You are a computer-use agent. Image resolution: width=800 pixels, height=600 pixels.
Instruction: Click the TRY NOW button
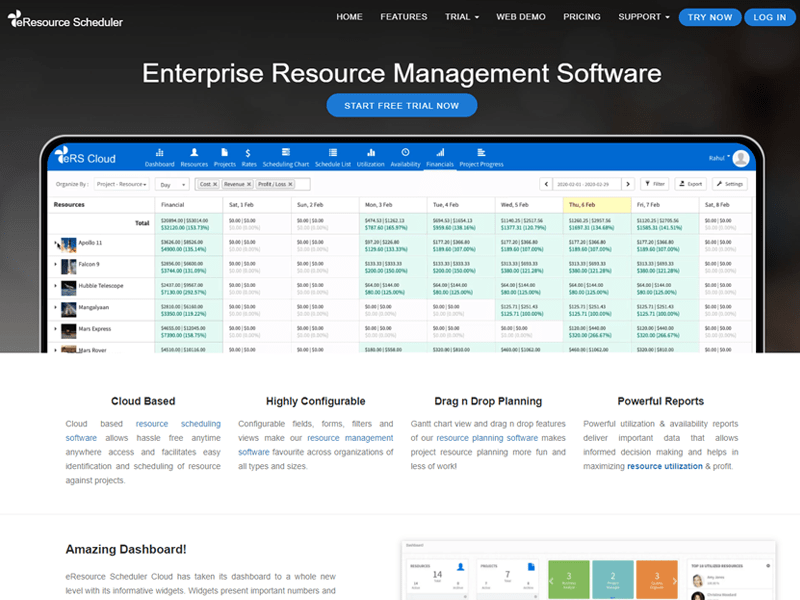[710, 17]
